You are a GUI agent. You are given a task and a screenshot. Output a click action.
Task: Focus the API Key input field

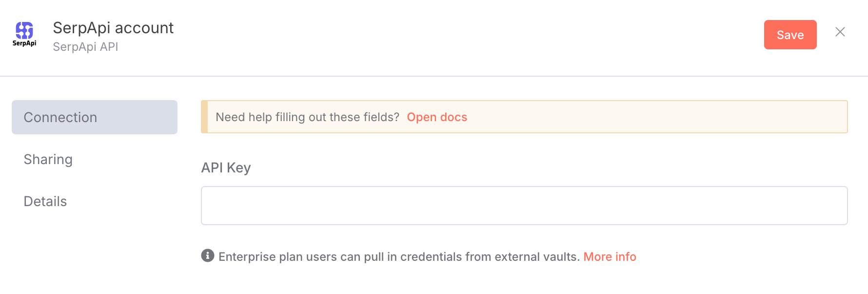tap(524, 206)
